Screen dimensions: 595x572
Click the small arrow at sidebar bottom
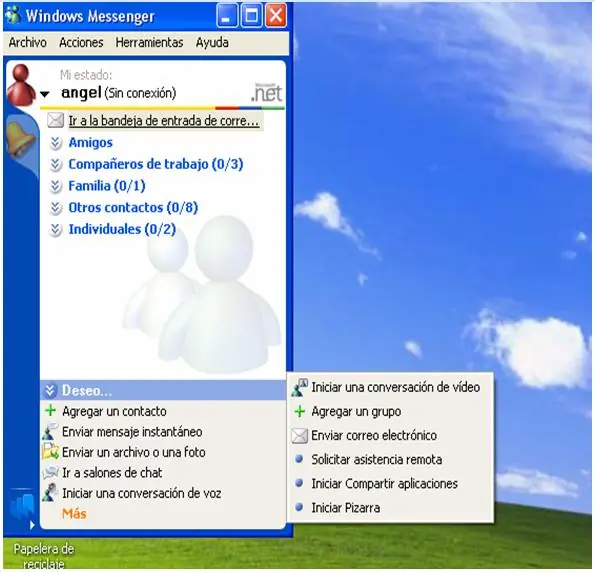coord(32,525)
